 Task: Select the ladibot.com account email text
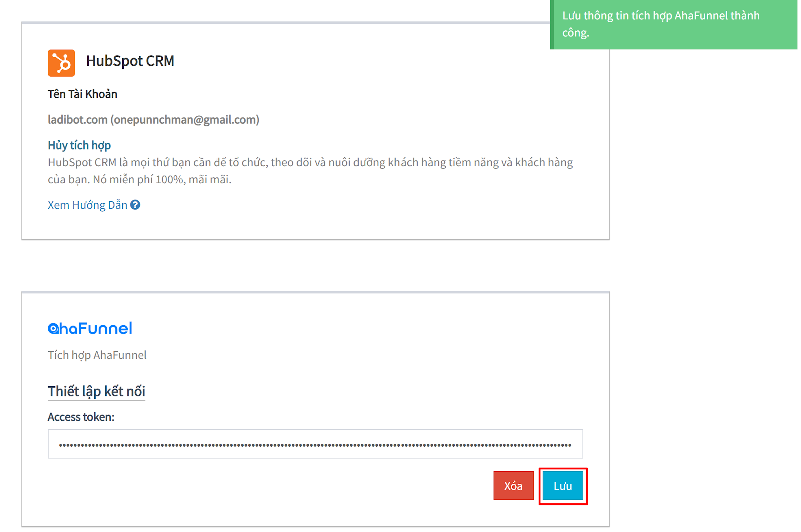pos(153,120)
